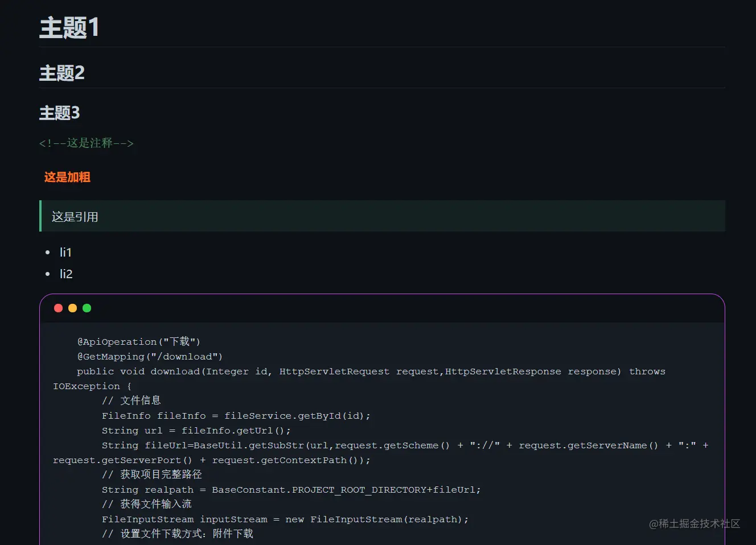Click the red dot in the code block header
Image resolution: width=756 pixels, height=545 pixels.
58,308
